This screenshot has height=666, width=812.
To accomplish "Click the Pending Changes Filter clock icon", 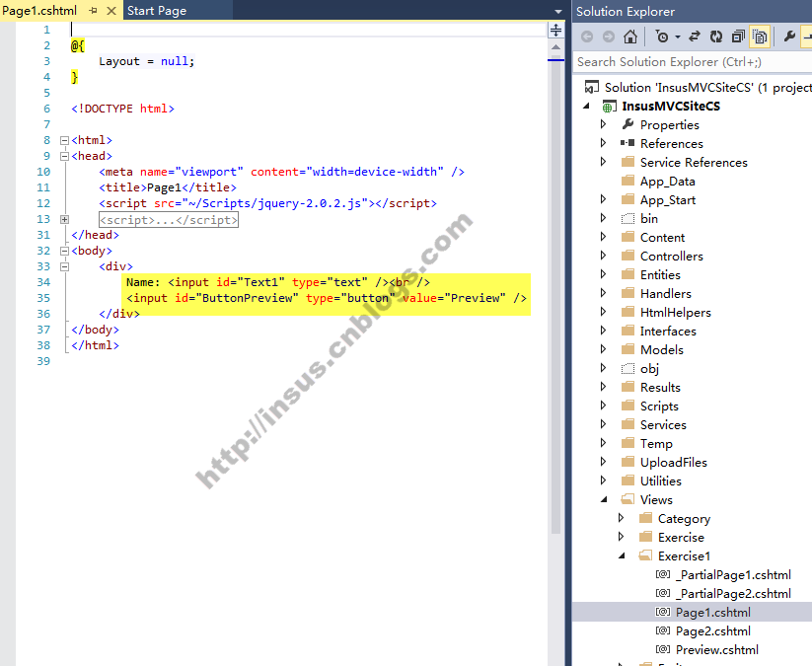I will [x=662, y=37].
